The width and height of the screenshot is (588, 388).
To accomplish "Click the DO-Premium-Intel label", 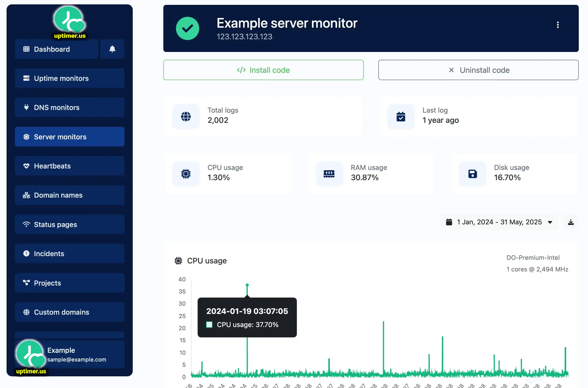I will click(x=533, y=257).
